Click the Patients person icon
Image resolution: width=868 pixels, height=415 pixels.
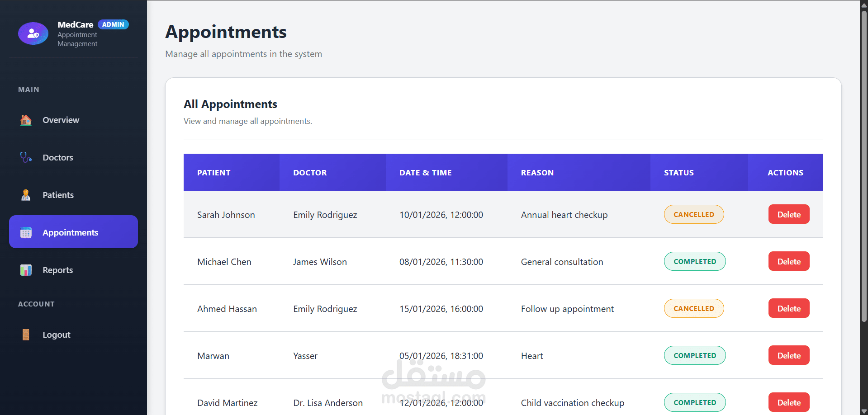[26, 195]
